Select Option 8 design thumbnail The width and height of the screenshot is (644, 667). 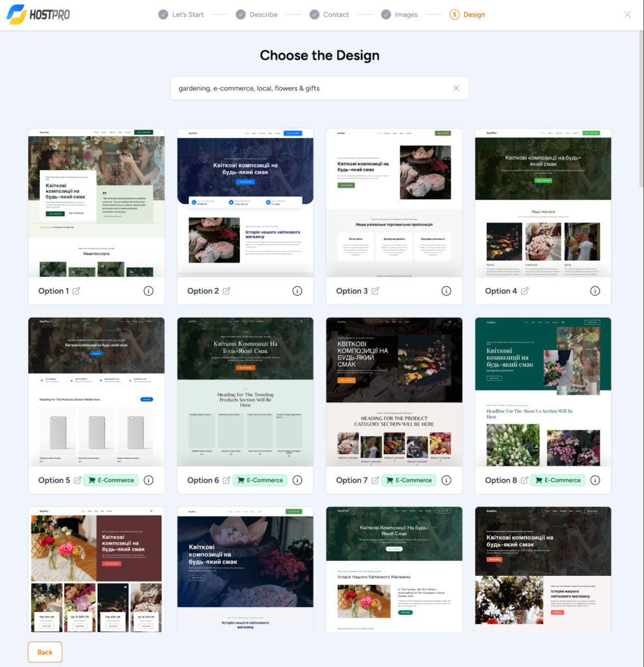click(x=543, y=392)
